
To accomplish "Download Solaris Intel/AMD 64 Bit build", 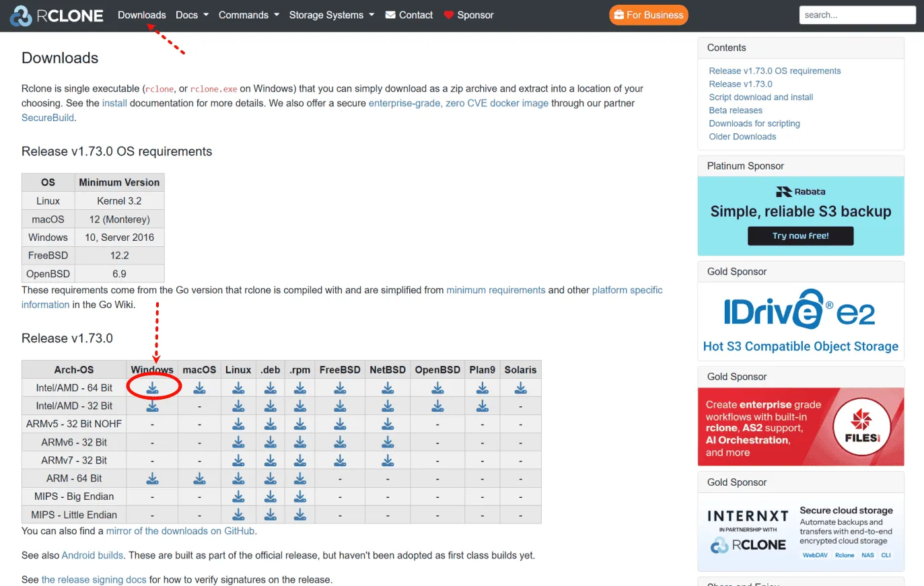I will click(520, 388).
